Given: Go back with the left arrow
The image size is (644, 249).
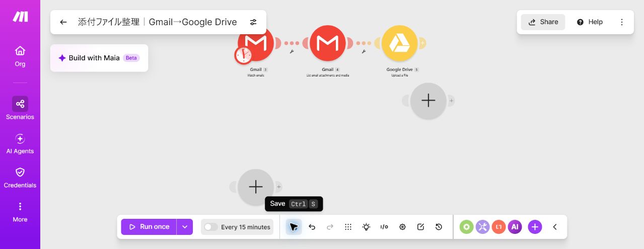Looking at the screenshot, I should tap(63, 22).
